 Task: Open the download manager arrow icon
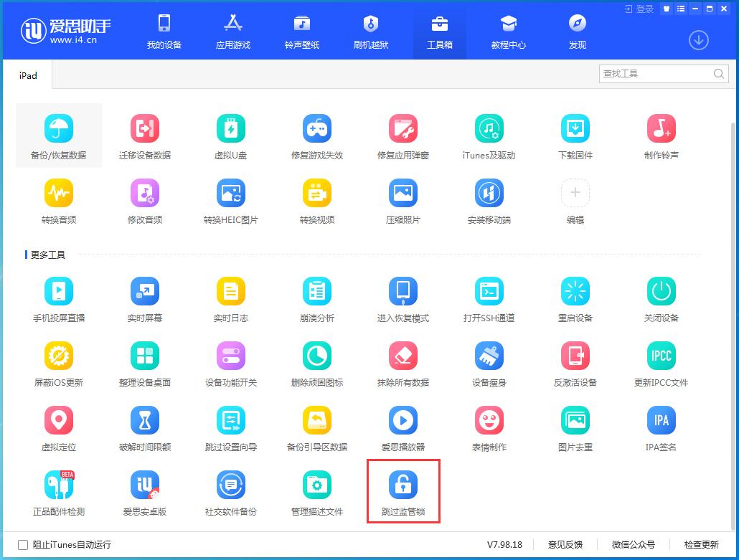699,40
